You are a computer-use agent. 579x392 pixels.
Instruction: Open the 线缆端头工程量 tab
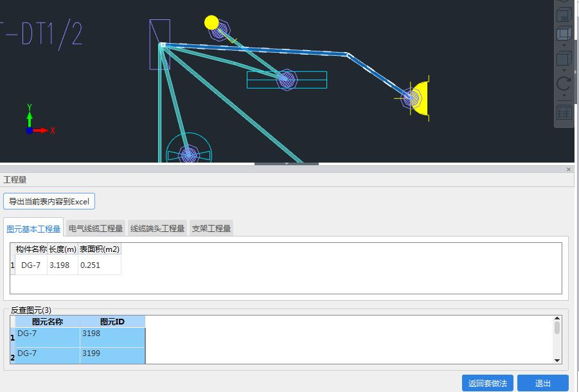pos(157,228)
